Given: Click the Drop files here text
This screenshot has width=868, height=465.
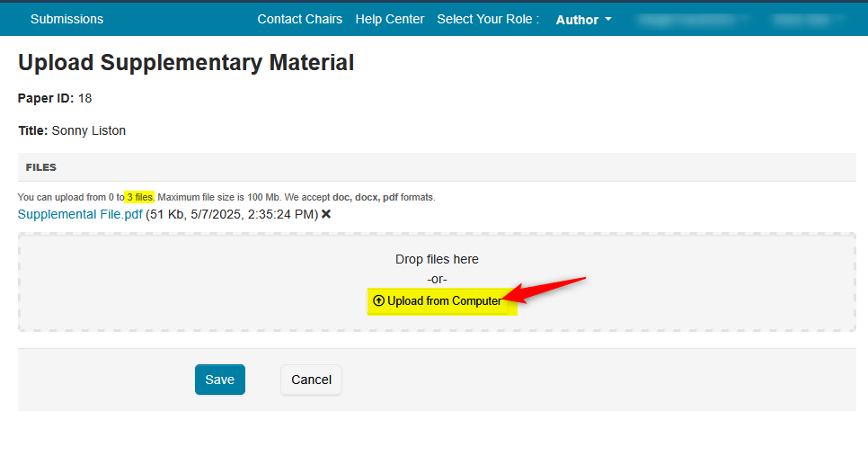Looking at the screenshot, I should click(x=437, y=259).
